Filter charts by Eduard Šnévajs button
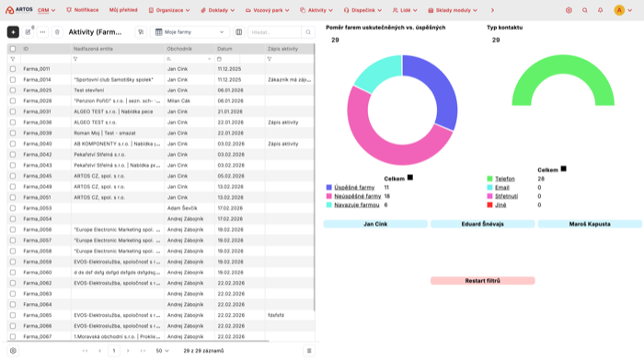This screenshot has height=362, width=644. pos(483,224)
